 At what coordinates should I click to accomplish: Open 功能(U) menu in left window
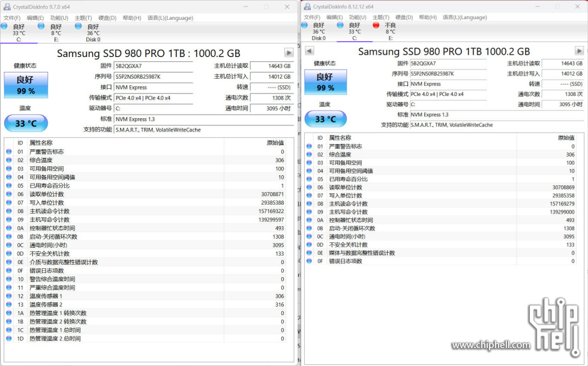pos(59,18)
